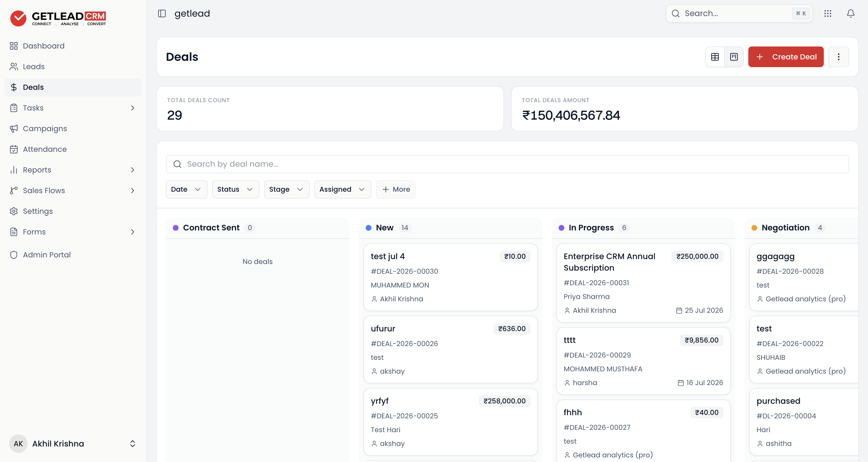Add more filters with More button

coord(396,189)
